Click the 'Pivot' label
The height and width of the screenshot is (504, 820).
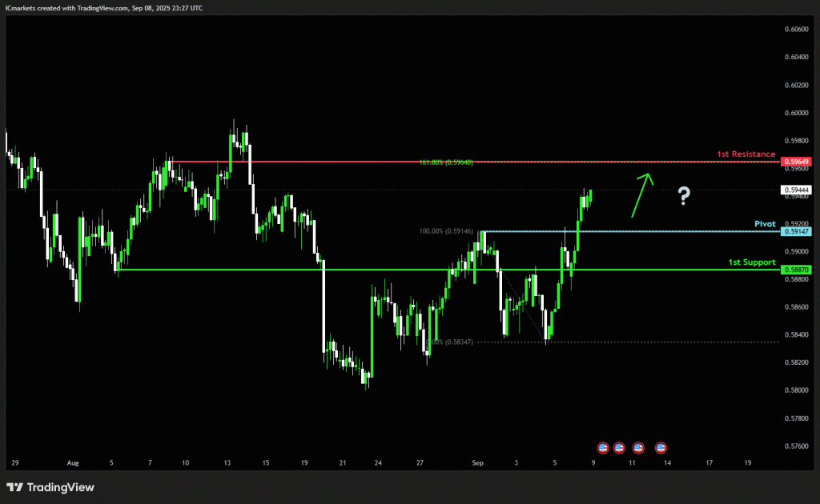(x=765, y=223)
